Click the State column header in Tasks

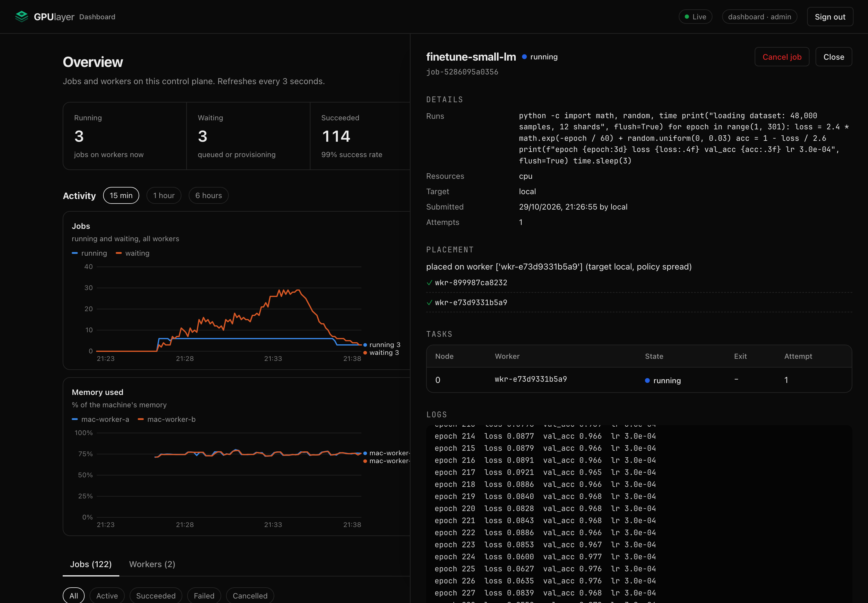click(x=654, y=356)
